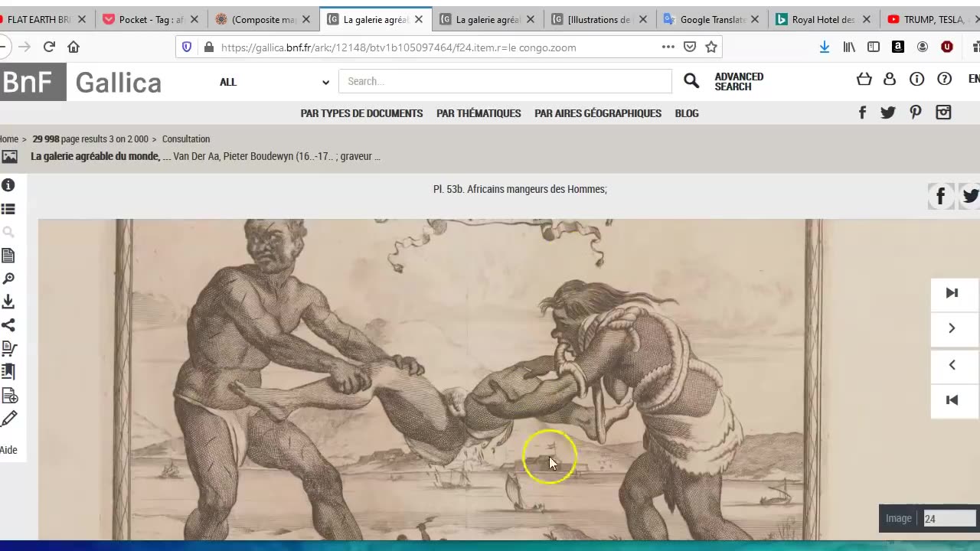This screenshot has width=980, height=551.
Task: Click the image number field
Action: [x=949, y=518]
